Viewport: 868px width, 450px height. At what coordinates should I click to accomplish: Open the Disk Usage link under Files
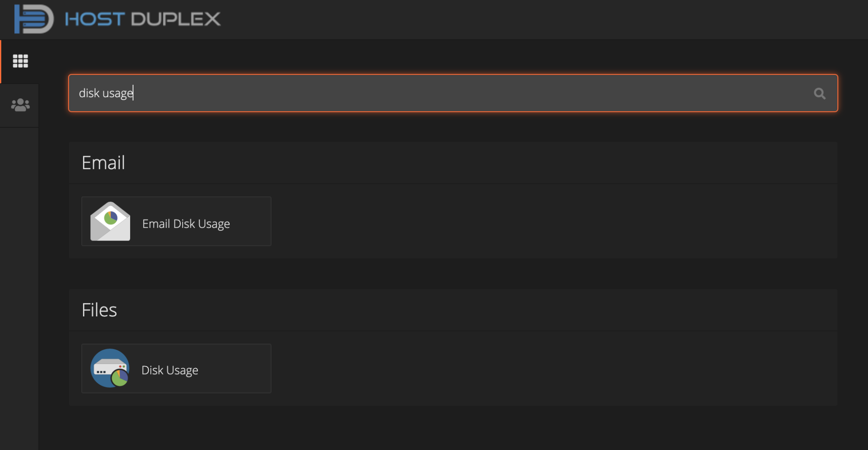170,370
